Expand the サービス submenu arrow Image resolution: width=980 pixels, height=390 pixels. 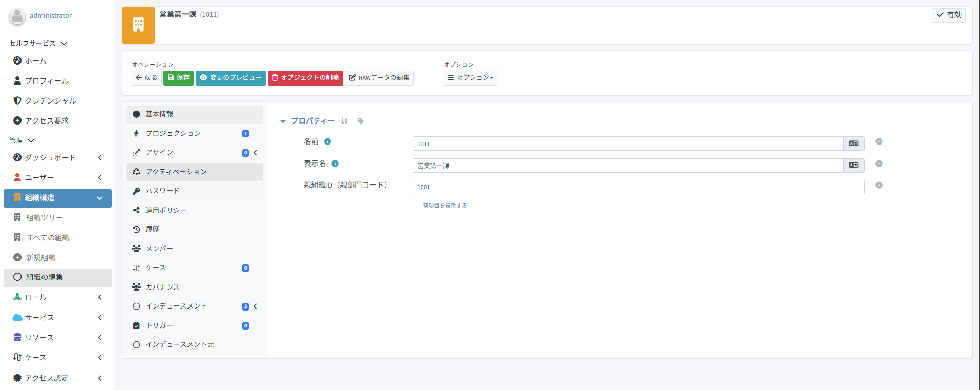100,318
